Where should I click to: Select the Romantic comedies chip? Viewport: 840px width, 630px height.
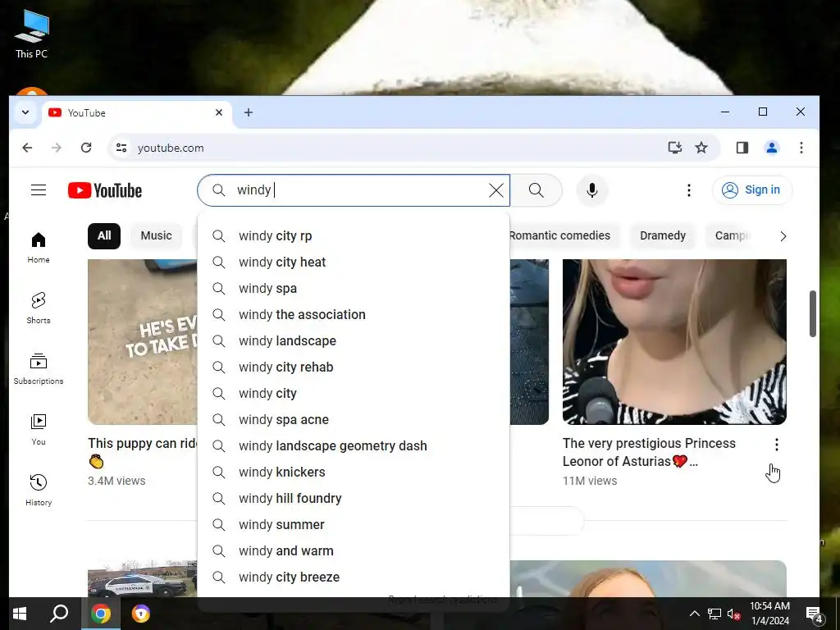(559, 235)
